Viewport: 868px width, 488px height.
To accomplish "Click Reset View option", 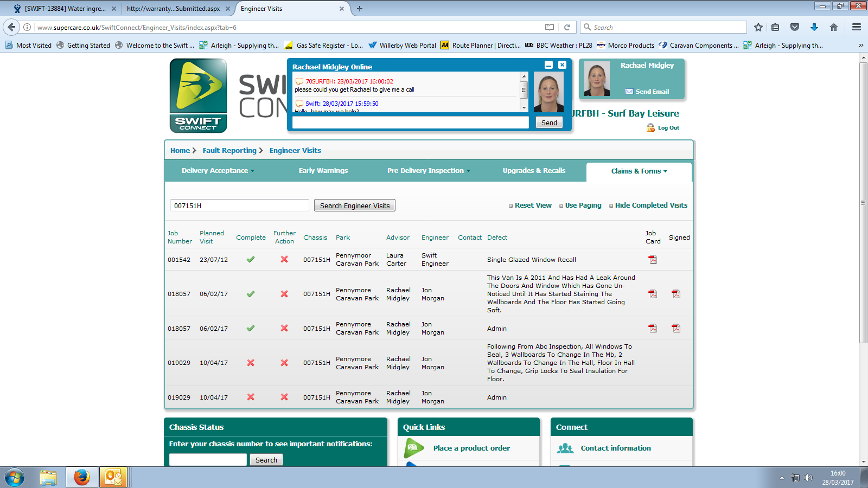I will [x=533, y=206].
